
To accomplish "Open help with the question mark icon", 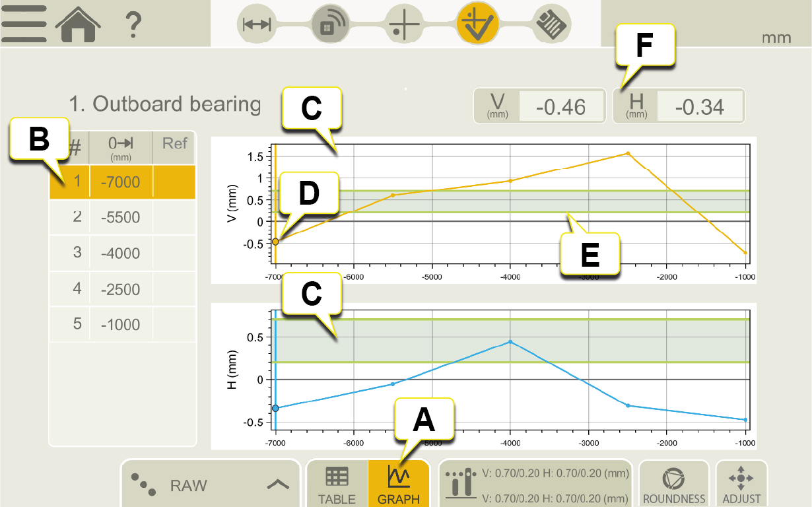I will (x=133, y=24).
